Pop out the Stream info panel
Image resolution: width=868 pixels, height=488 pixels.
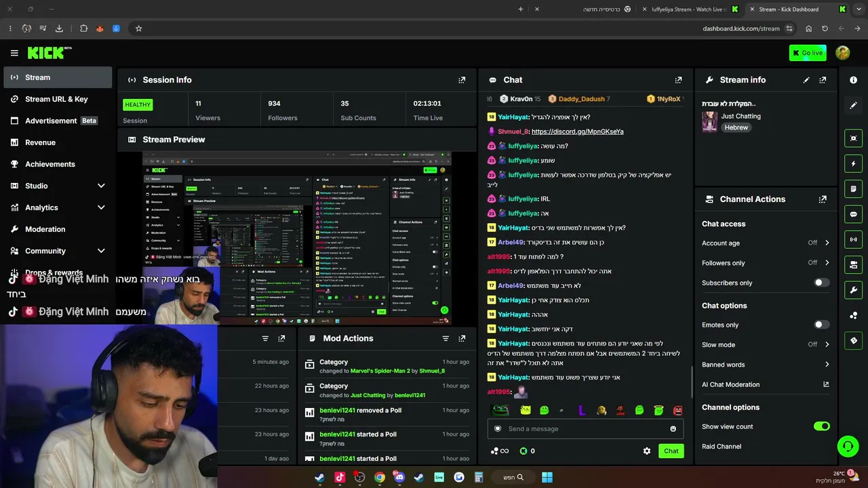[823, 80]
